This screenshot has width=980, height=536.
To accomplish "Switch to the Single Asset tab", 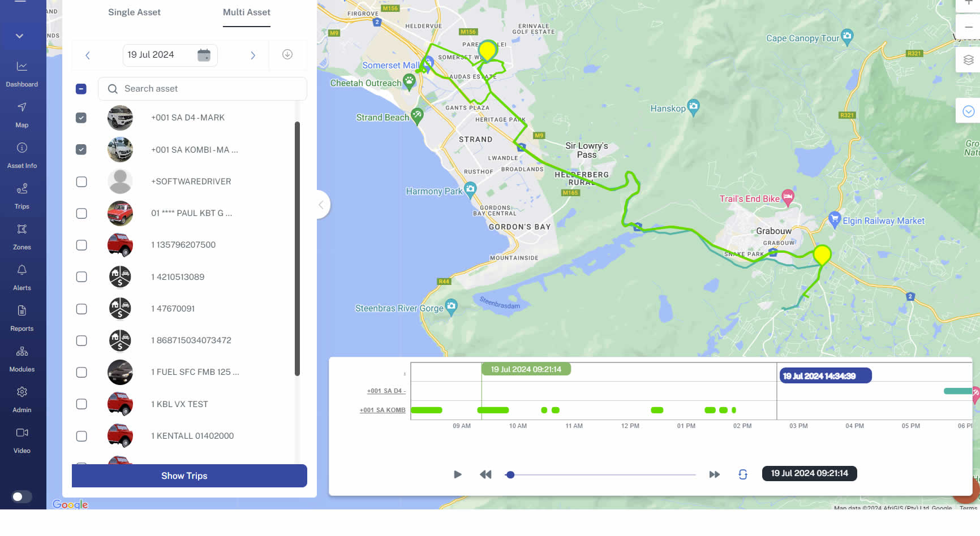I will point(134,12).
